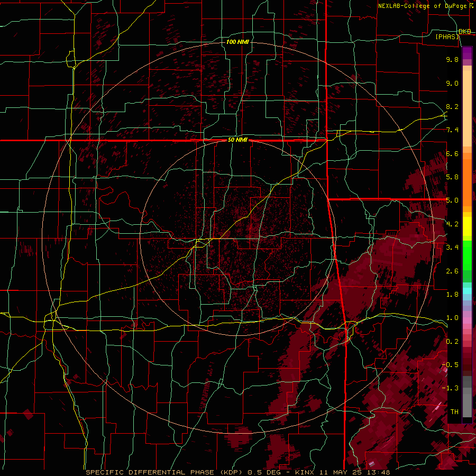Click the 1.0 scale value
This screenshot has height=476, width=476.
[452, 318]
